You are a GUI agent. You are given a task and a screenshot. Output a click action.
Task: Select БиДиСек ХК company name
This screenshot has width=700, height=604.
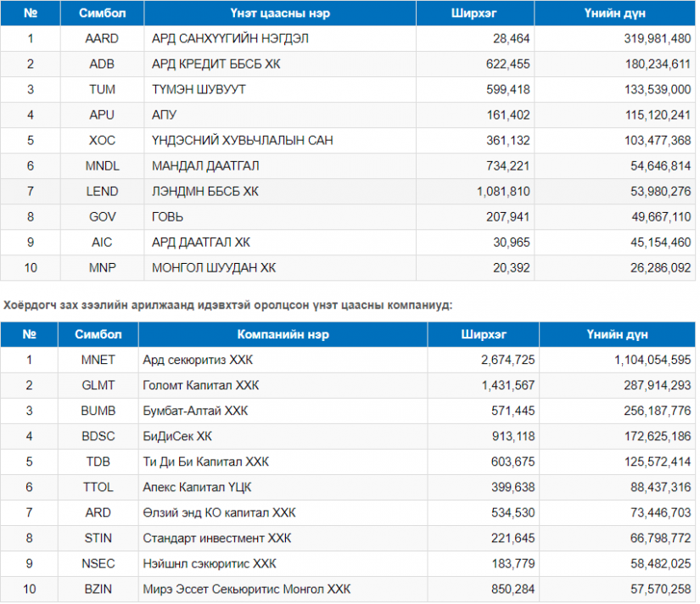(176, 436)
